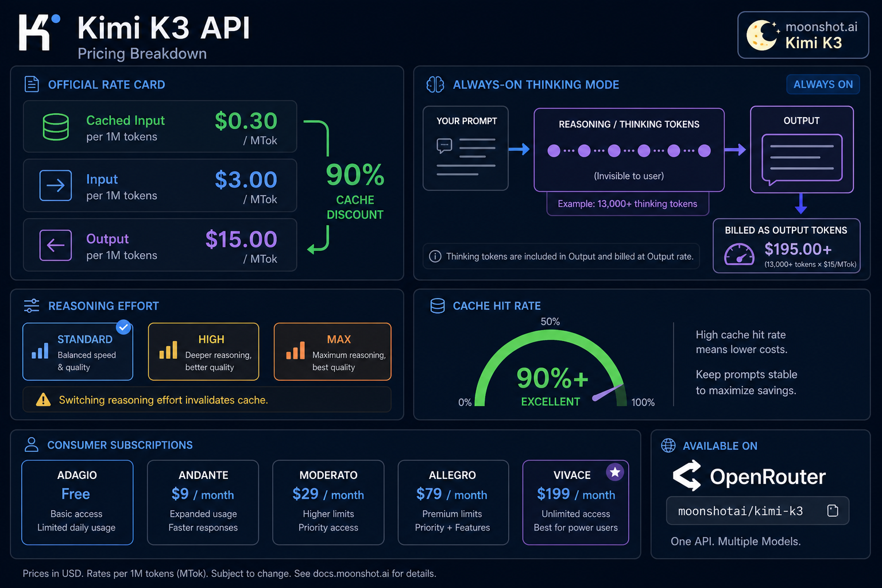Click the 90% Cache Discount text
The image size is (882, 588).
355,191
